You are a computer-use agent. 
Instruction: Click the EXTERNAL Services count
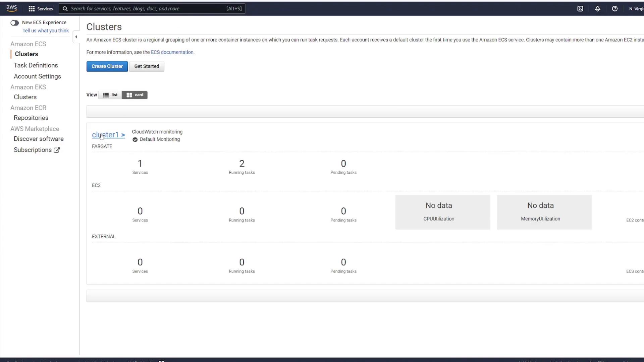140,262
